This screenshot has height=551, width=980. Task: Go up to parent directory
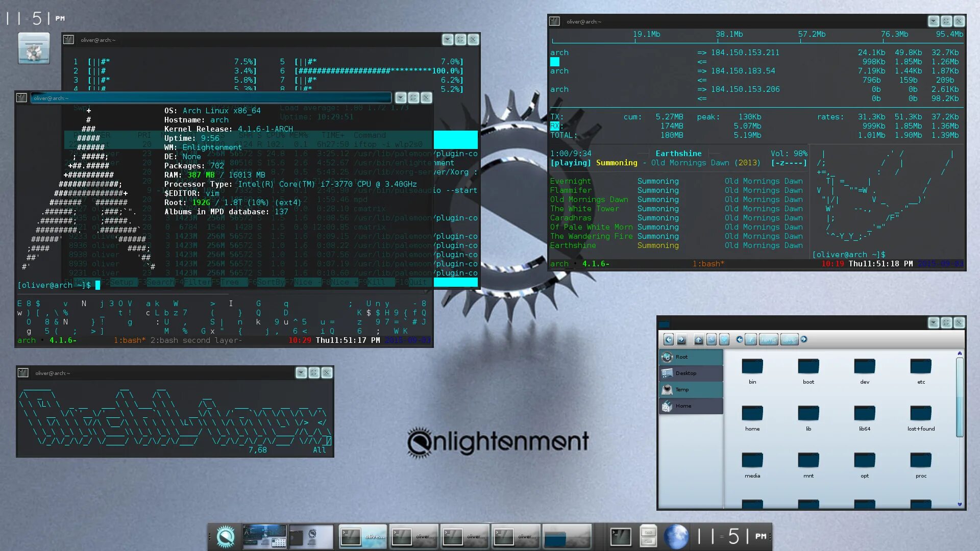click(x=699, y=340)
